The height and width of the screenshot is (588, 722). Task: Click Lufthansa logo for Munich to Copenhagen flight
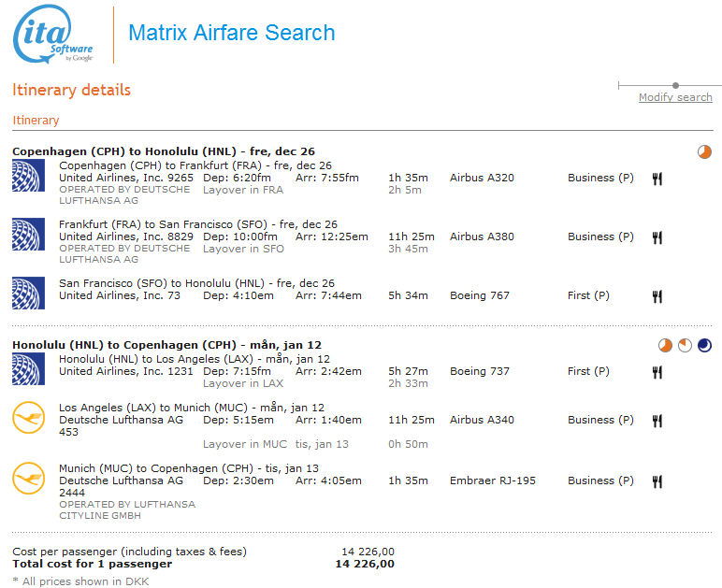pos(29,478)
